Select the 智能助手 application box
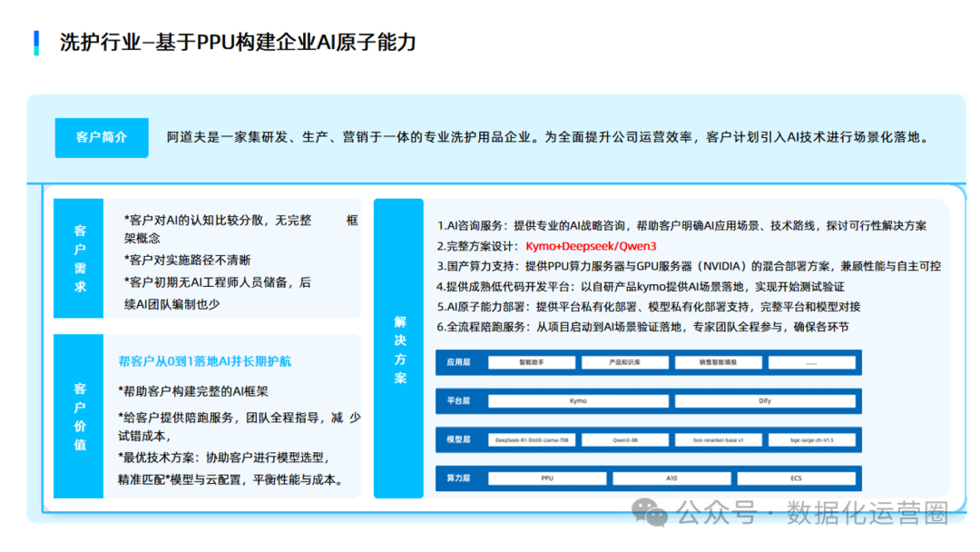This screenshot has height=552, width=980. click(x=532, y=362)
